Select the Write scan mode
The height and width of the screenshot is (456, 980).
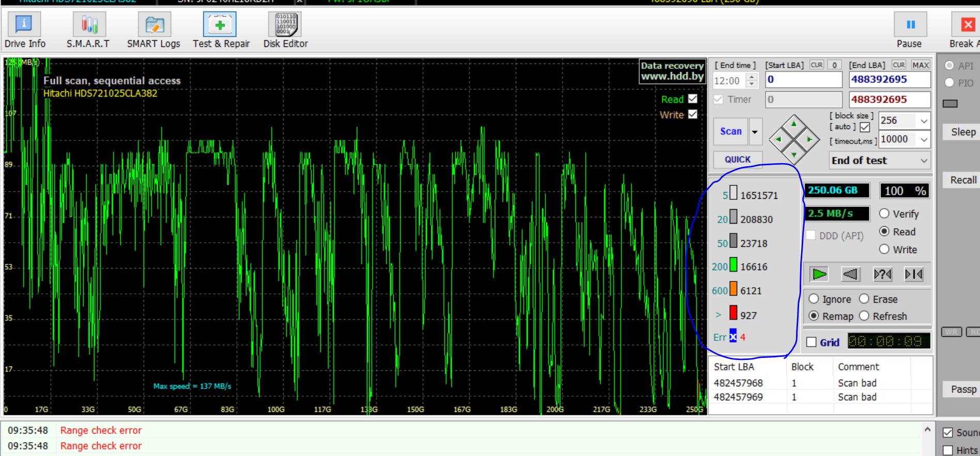884,249
